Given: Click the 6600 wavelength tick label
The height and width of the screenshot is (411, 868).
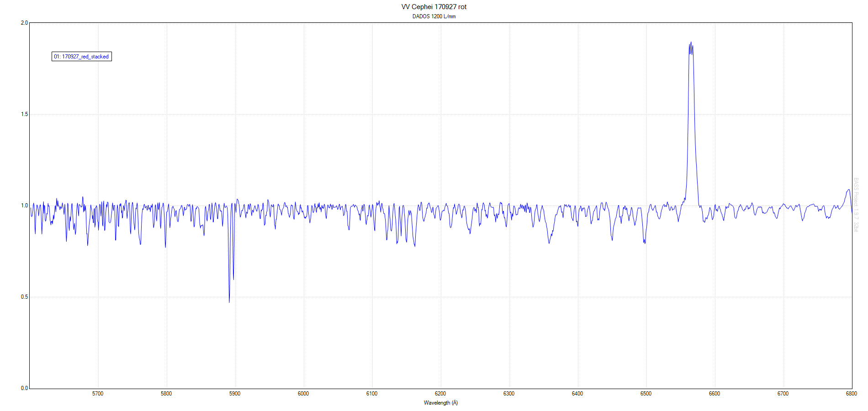Looking at the screenshot, I should (x=715, y=394).
